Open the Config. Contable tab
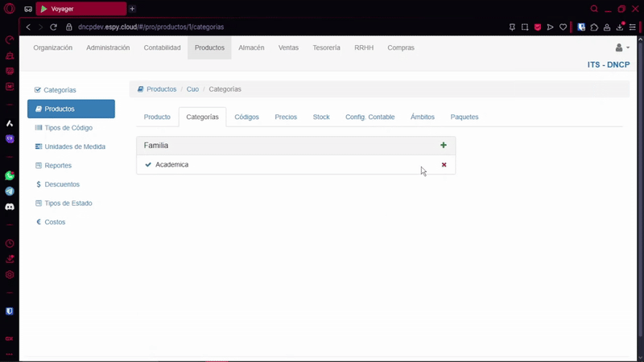 (369, 117)
